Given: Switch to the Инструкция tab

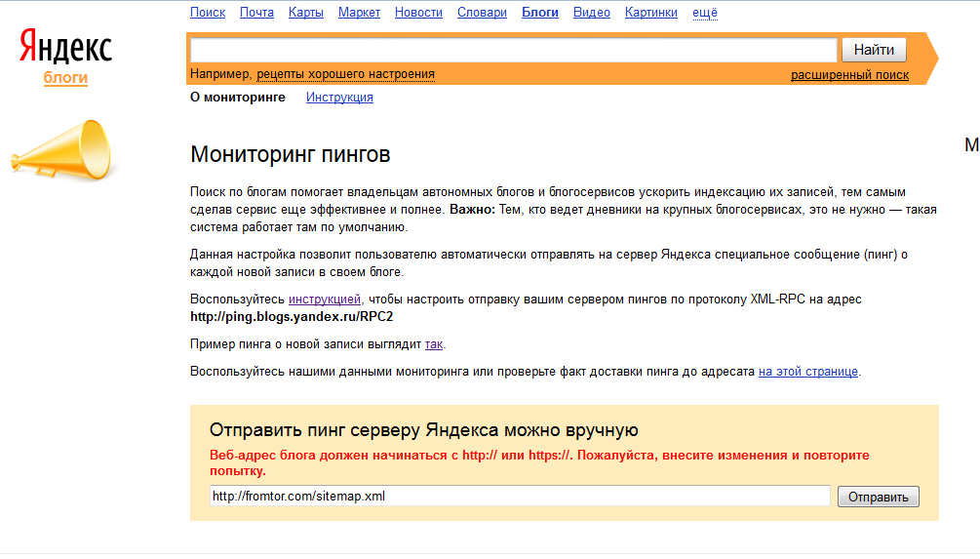Looking at the screenshot, I should pos(339,97).
